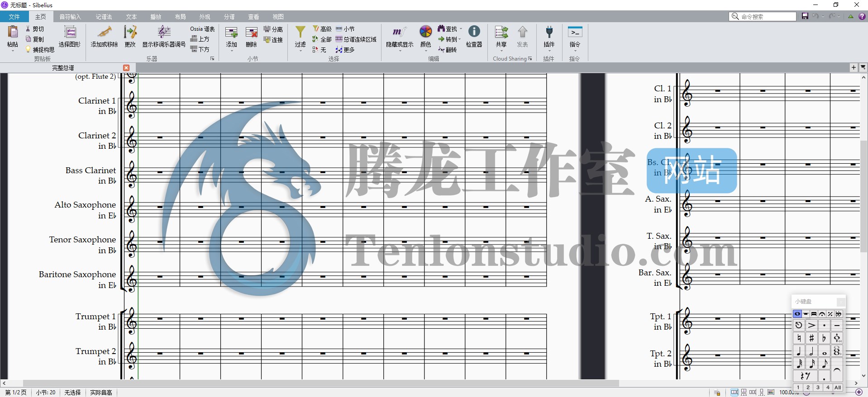The height and width of the screenshot is (397, 868).
Task: Click Capture Idea (捕捉构思) lightbulb button
Action: tap(40, 49)
